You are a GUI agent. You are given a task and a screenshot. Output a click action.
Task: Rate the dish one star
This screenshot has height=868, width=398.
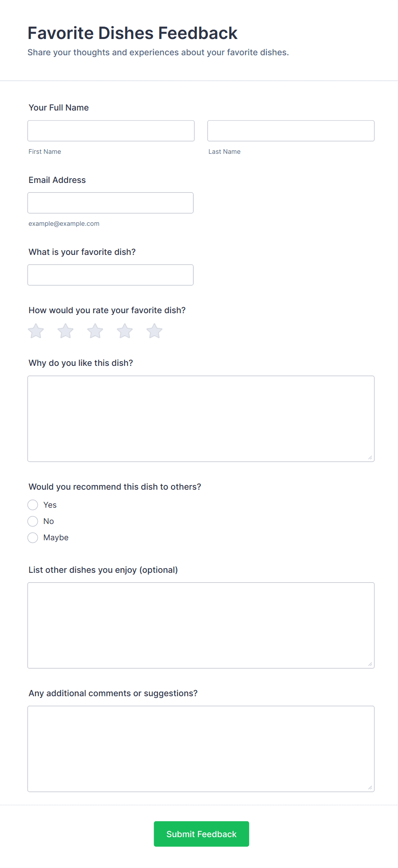coord(36,331)
